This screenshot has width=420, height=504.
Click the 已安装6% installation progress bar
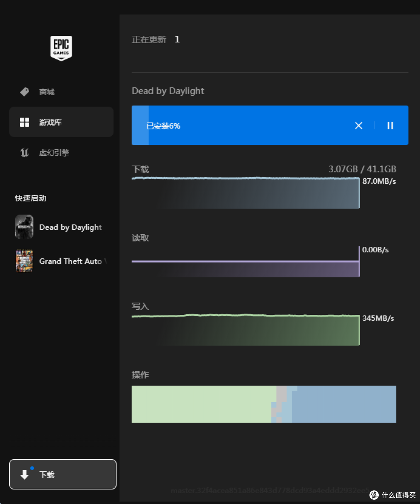click(x=241, y=126)
